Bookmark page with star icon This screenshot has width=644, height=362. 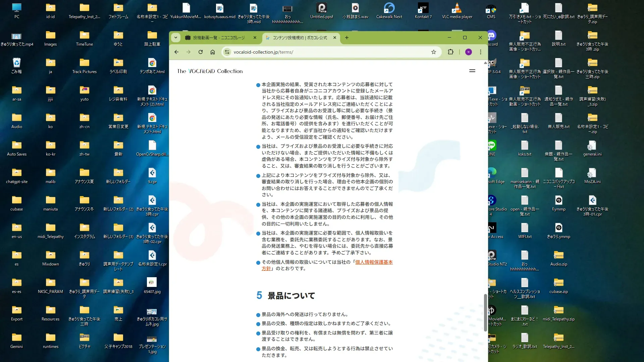click(434, 52)
